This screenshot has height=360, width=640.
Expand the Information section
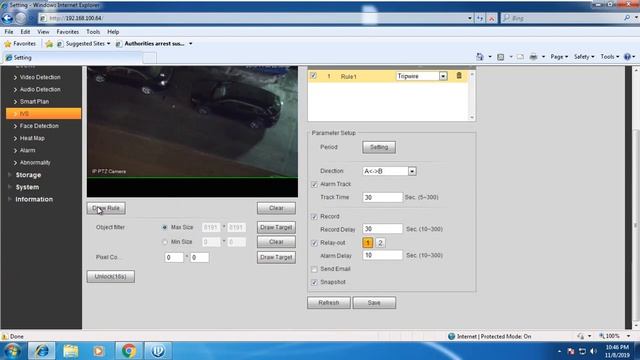(34, 199)
